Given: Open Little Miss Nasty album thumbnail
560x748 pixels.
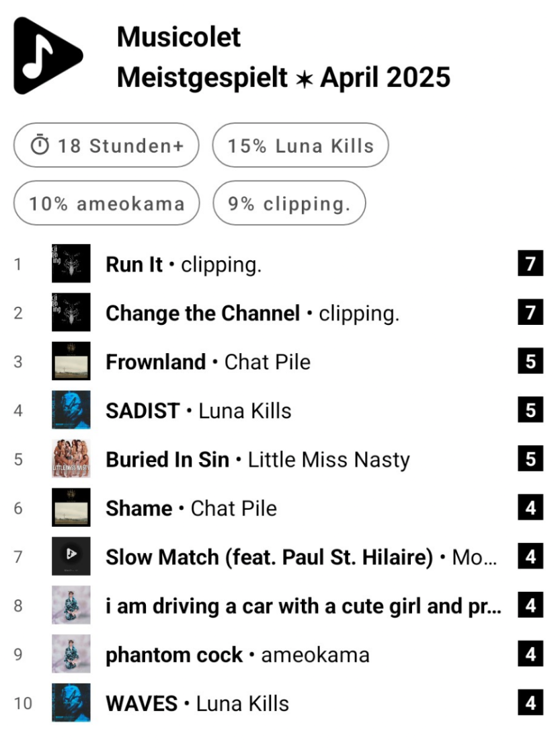Looking at the screenshot, I should click(71, 459).
